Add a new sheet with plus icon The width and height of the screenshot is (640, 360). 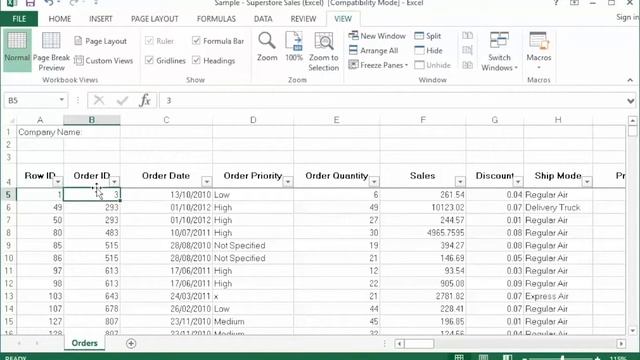point(131,344)
